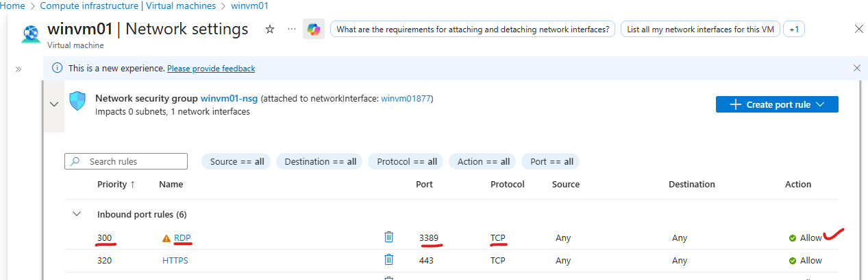Close the Network settings blade
The height and width of the screenshot is (280, 868).
click(x=859, y=29)
